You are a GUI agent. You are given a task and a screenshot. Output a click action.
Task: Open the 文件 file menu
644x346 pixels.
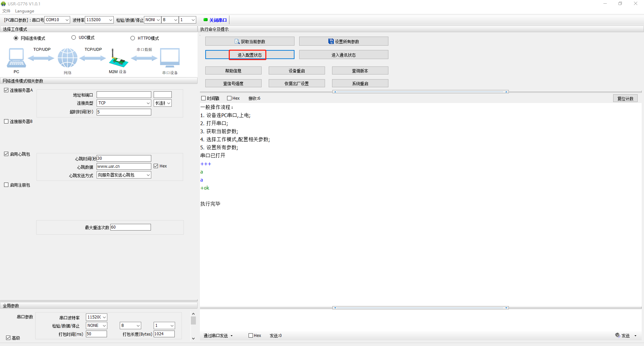[x=6, y=11]
